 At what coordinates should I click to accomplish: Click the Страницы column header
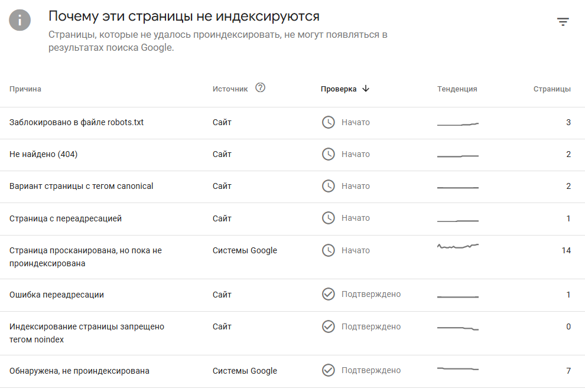(x=552, y=89)
